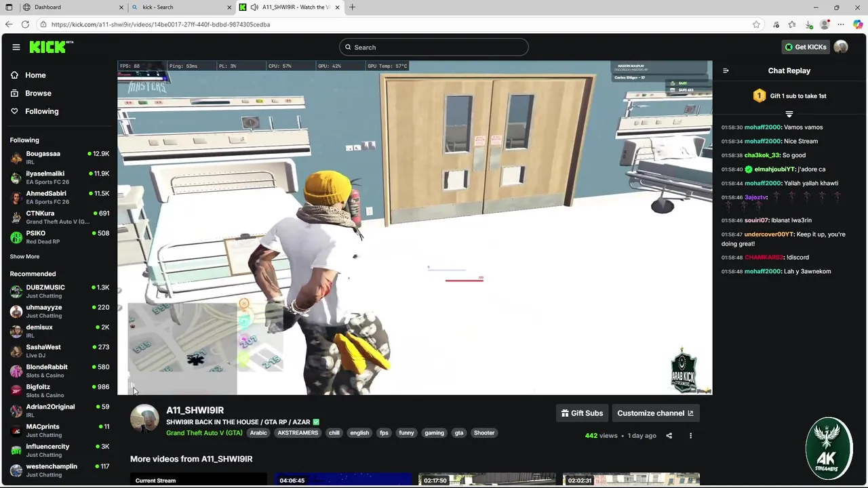Select the Arabic tag

click(x=258, y=433)
